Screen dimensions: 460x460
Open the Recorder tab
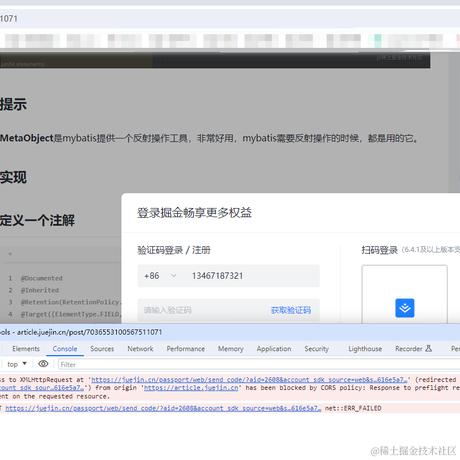[413, 349]
